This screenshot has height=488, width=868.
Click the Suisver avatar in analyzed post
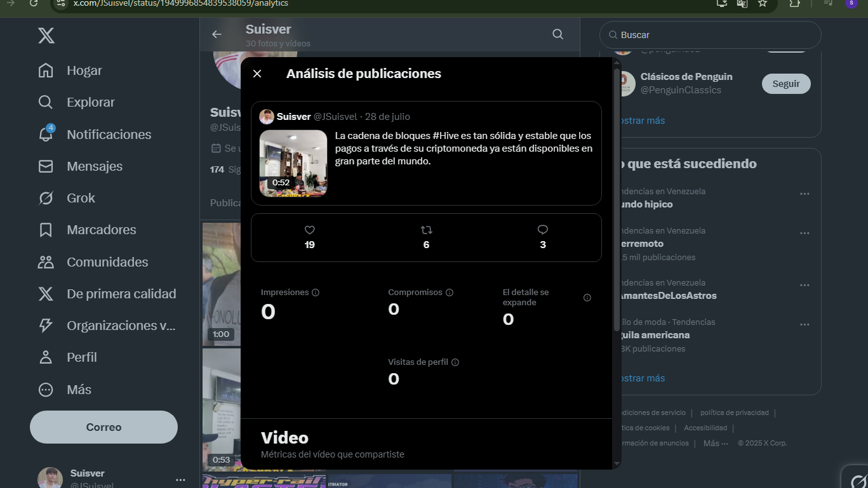[x=267, y=117]
